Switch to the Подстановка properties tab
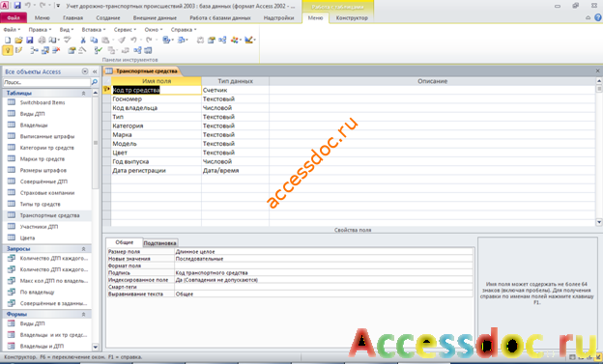Viewport: 603px width, 364px height. pyautogui.click(x=159, y=243)
